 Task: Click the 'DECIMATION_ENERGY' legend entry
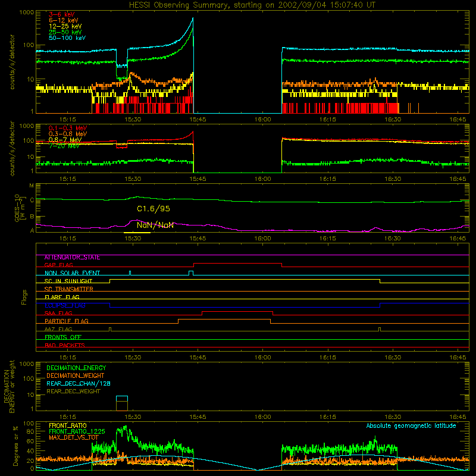click(76, 368)
